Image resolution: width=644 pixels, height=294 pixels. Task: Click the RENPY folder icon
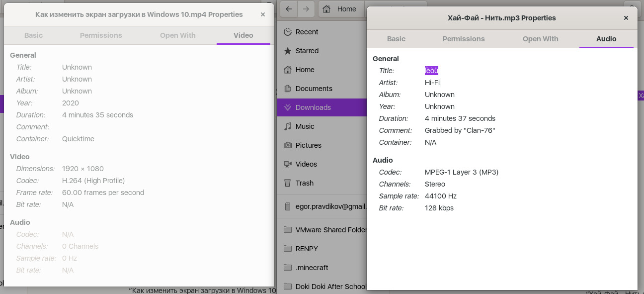[x=287, y=249]
